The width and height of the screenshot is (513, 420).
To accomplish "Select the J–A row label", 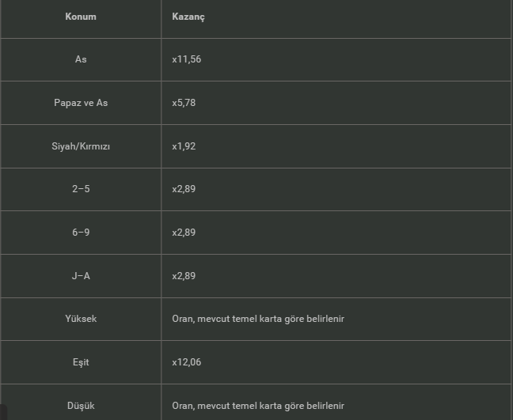I will [x=81, y=276].
